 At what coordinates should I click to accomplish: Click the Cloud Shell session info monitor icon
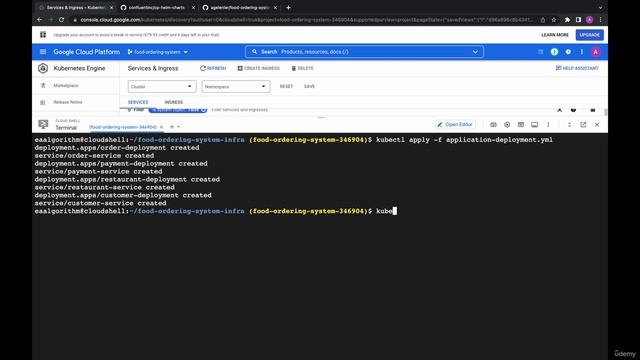point(534,124)
